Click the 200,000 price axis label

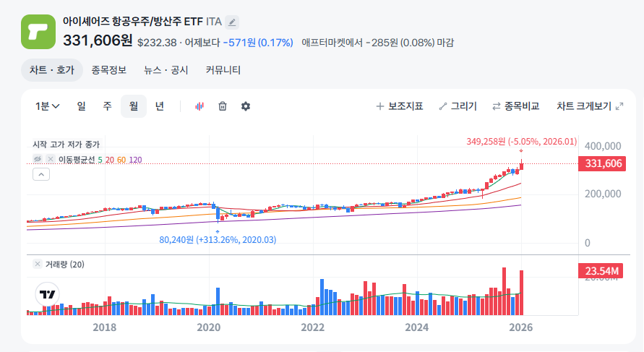tap(603, 194)
